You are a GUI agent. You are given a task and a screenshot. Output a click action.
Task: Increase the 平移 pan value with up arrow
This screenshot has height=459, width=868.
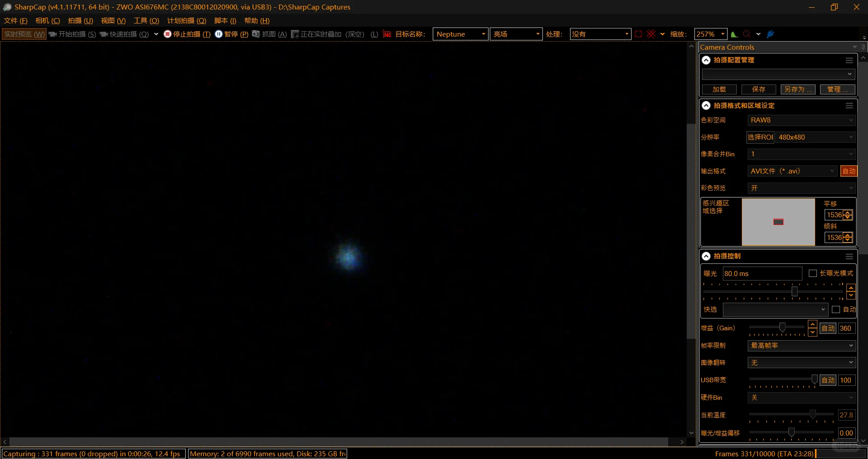pyautogui.click(x=848, y=212)
